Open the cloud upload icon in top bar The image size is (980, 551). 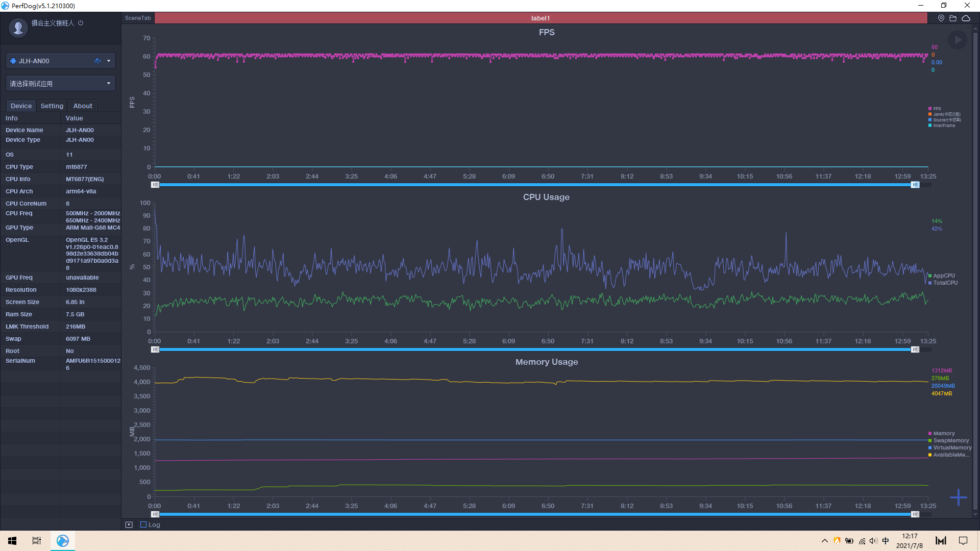[966, 18]
